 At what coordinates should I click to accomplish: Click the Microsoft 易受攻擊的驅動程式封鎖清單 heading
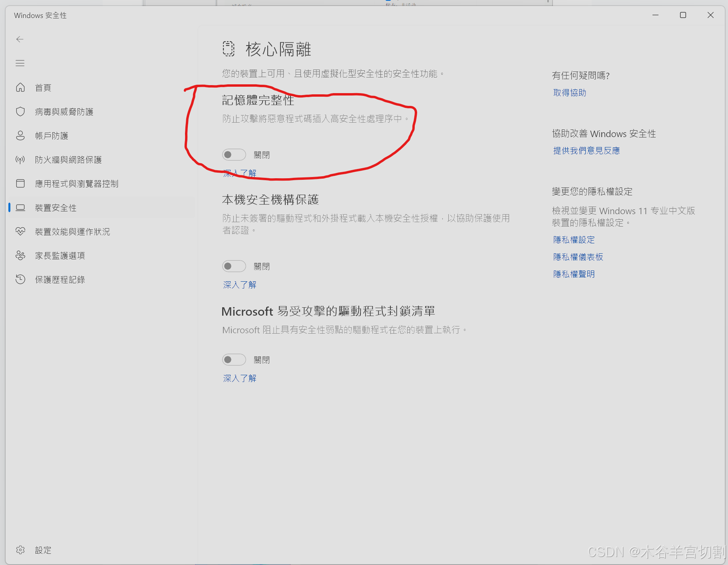(328, 311)
